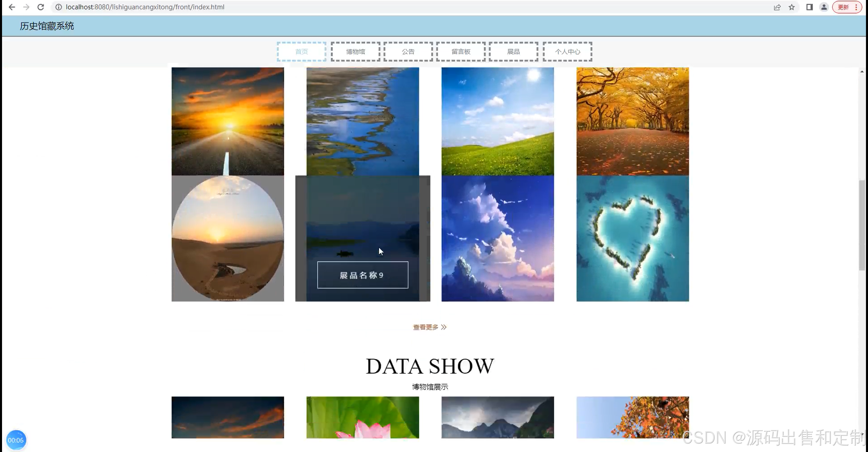
Task: Open the browser profile avatar
Action: pos(824,7)
